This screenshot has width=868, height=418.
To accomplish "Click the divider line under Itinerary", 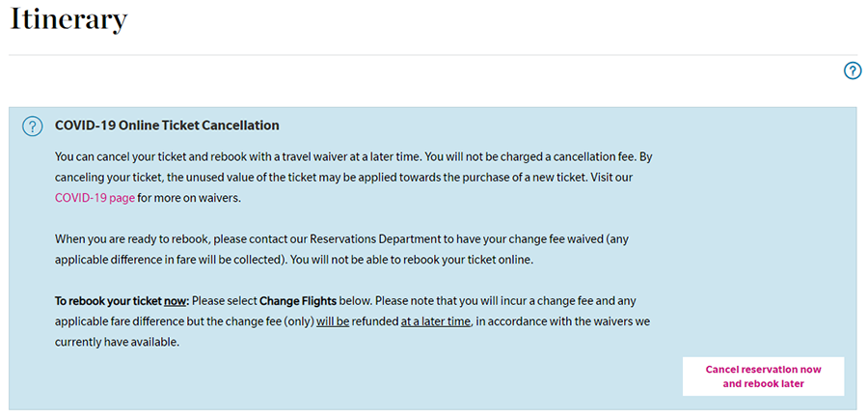I will pos(434,55).
